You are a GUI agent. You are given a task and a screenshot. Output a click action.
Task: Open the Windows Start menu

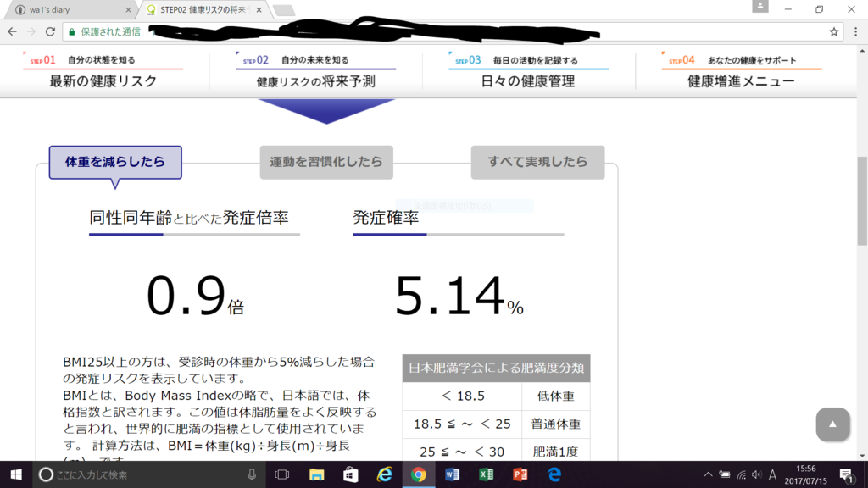point(16,474)
